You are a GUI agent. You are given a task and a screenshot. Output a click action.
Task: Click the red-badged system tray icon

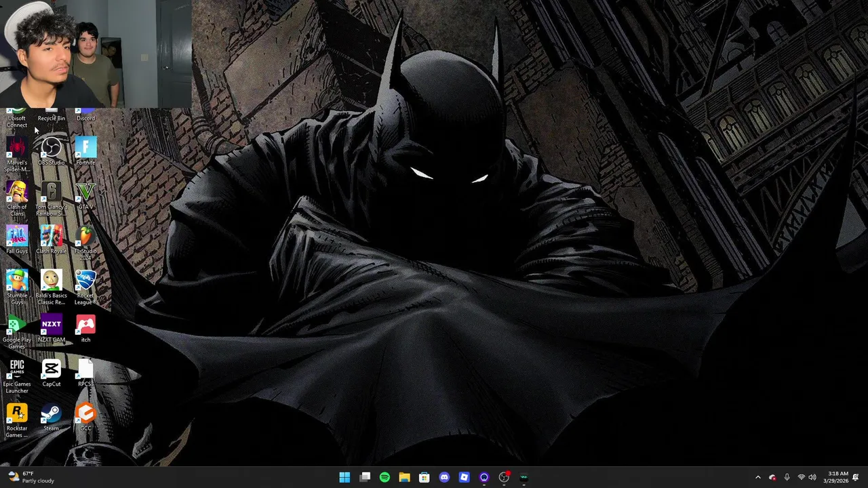coord(772,477)
